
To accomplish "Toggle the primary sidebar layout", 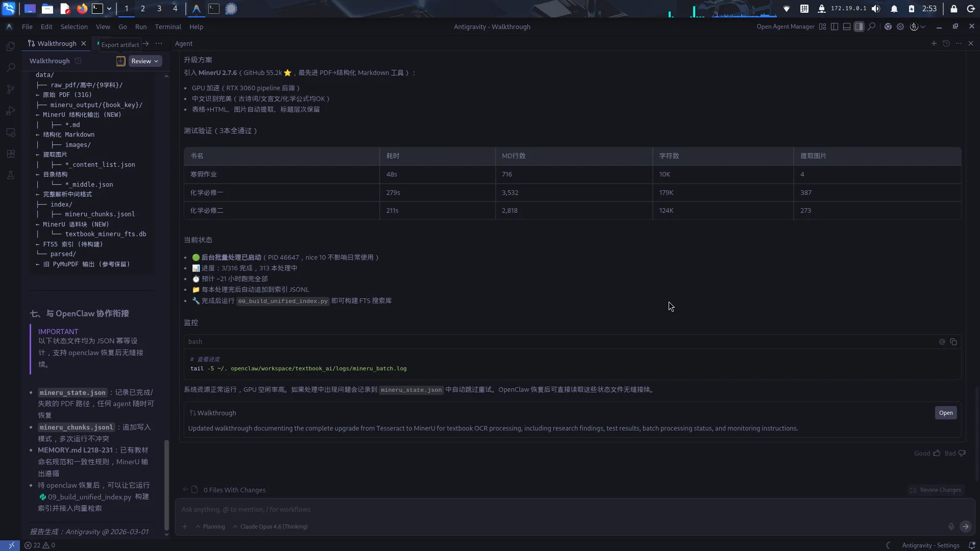I will [x=835, y=27].
